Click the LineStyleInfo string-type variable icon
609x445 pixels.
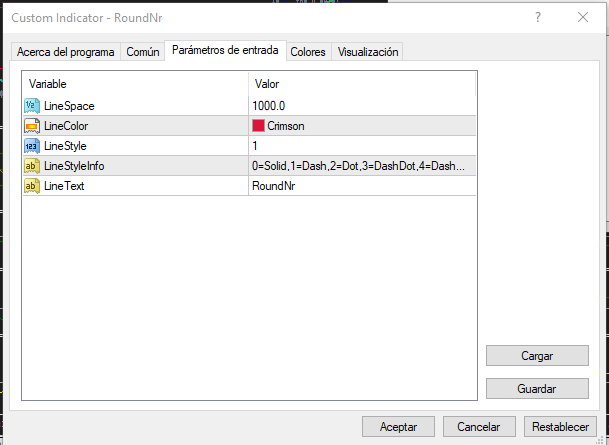pos(31,166)
